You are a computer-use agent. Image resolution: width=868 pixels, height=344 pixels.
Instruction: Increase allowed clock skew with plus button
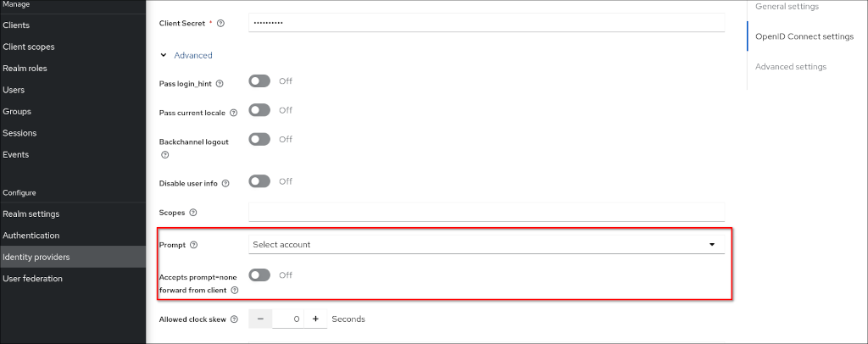[x=315, y=319]
